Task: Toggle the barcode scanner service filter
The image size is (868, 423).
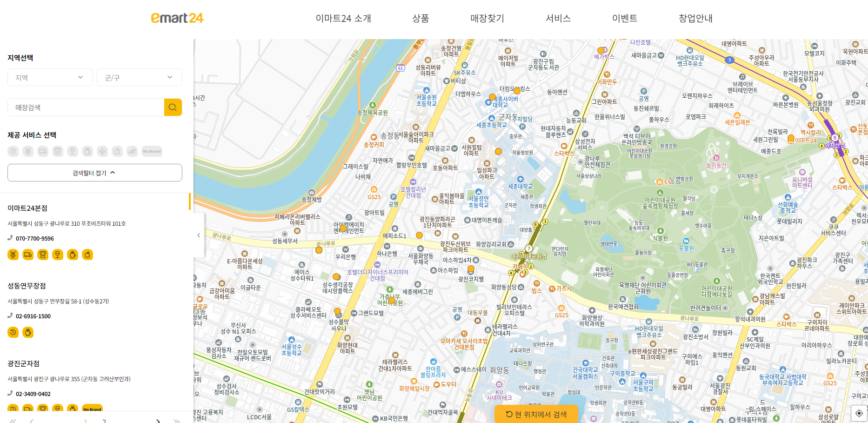Action: (x=28, y=151)
